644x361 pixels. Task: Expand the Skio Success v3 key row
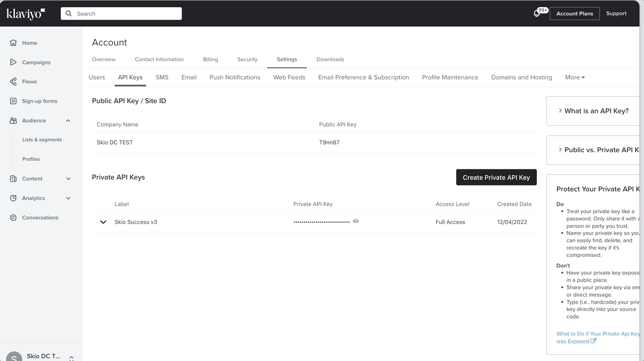(x=103, y=221)
